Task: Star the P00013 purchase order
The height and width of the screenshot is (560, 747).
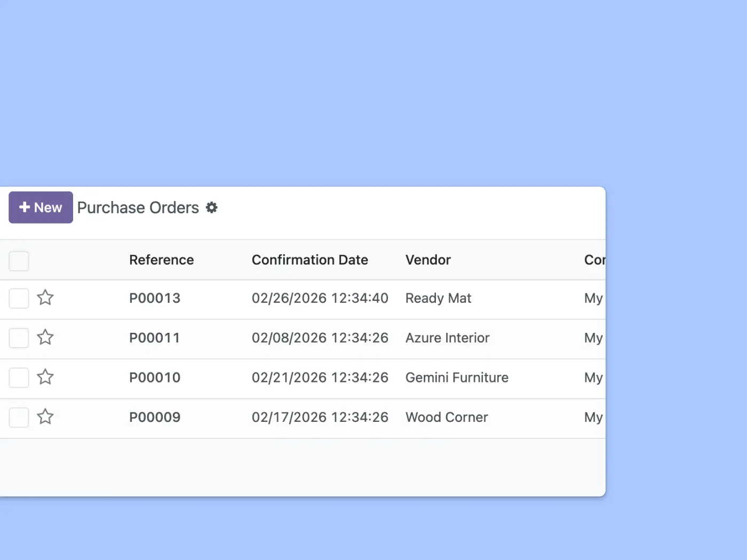Action: pyautogui.click(x=45, y=298)
